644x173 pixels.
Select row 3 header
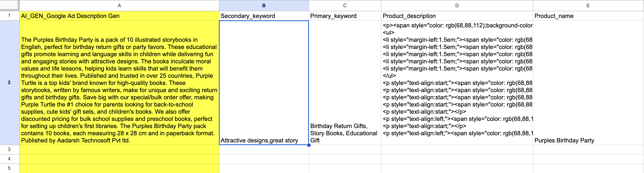click(9, 150)
